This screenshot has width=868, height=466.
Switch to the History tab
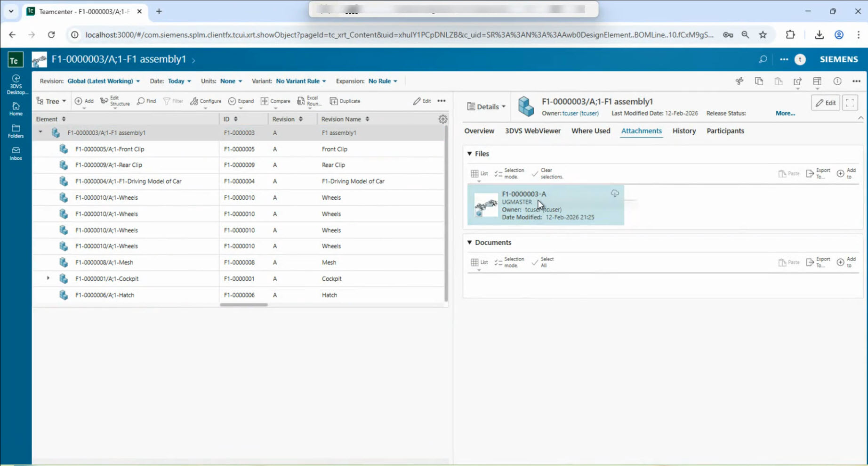684,131
